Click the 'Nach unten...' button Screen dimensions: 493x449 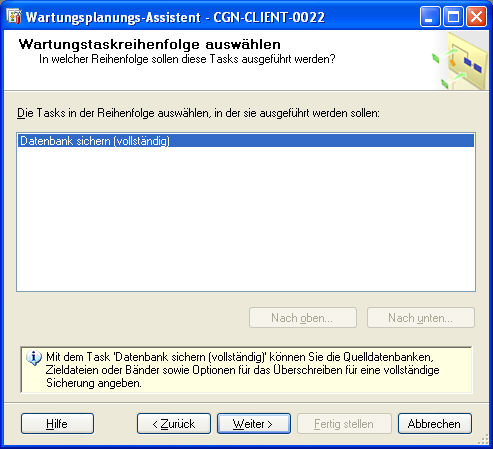click(421, 318)
